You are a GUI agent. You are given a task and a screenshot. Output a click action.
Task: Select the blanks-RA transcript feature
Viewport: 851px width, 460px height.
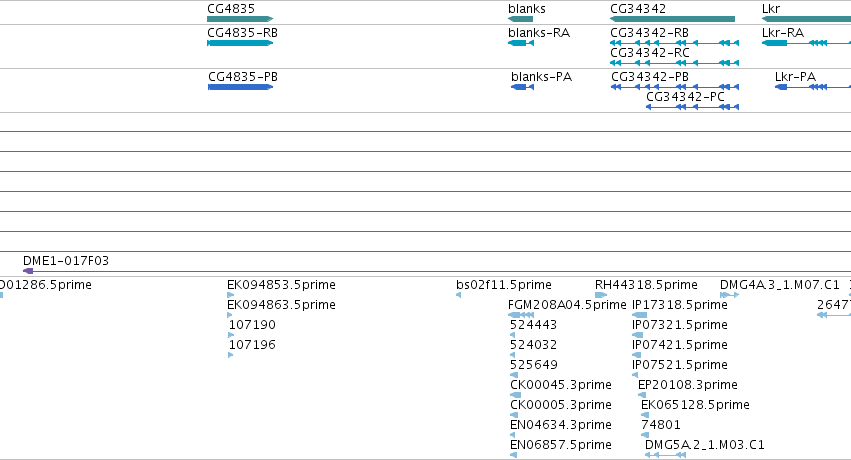pyautogui.click(x=521, y=43)
